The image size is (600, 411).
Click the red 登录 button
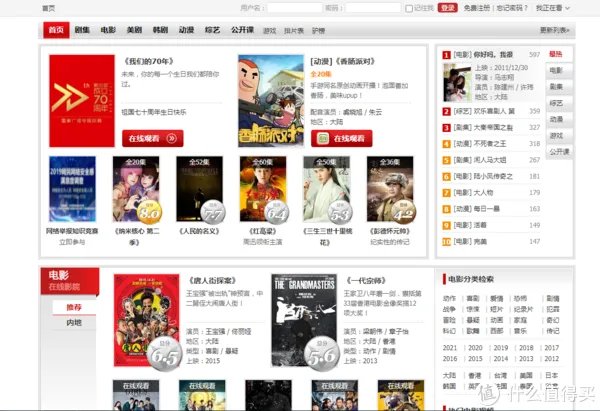[447, 8]
